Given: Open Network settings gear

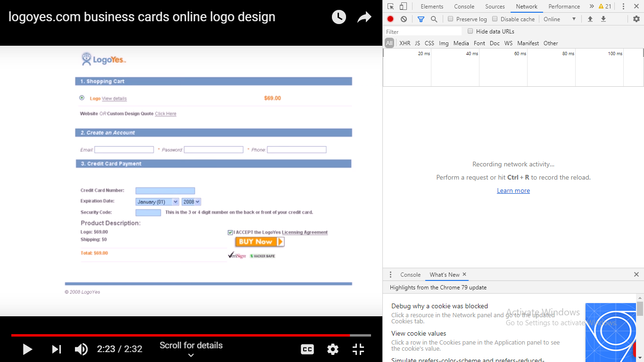Looking at the screenshot, I should [636, 19].
